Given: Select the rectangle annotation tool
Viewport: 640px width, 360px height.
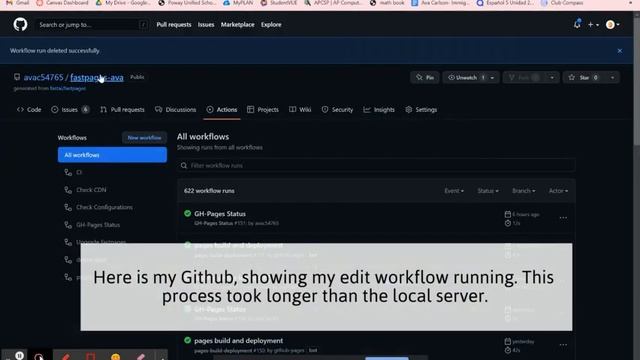Looking at the screenshot, I should tap(91, 357).
